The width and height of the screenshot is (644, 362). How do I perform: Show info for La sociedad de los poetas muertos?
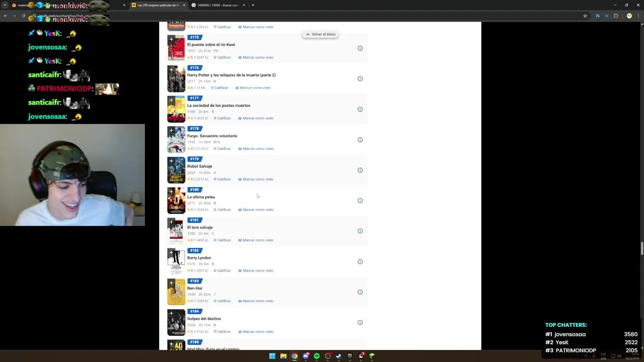pyautogui.click(x=360, y=109)
